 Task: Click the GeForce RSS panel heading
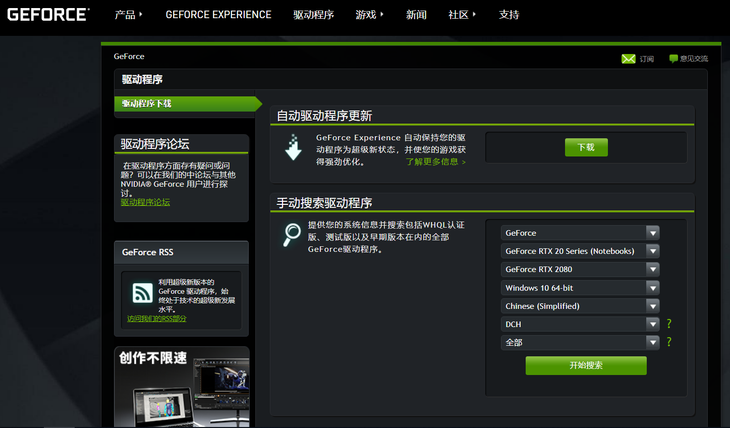click(148, 252)
